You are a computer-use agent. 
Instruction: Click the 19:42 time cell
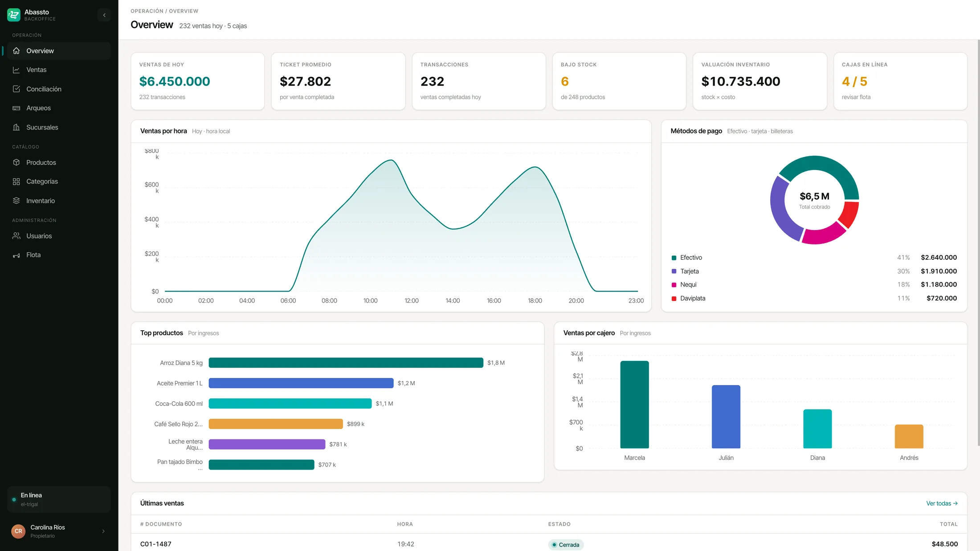coord(406,544)
